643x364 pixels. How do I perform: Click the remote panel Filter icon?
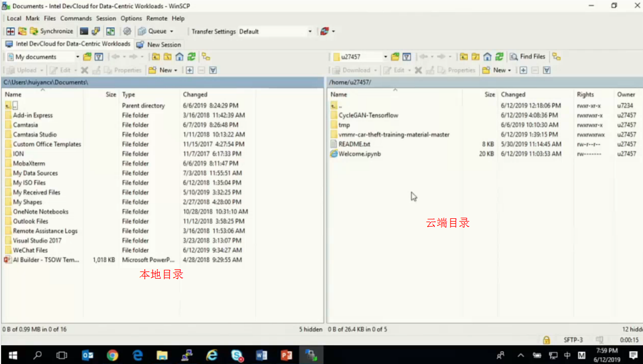click(407, 57)
